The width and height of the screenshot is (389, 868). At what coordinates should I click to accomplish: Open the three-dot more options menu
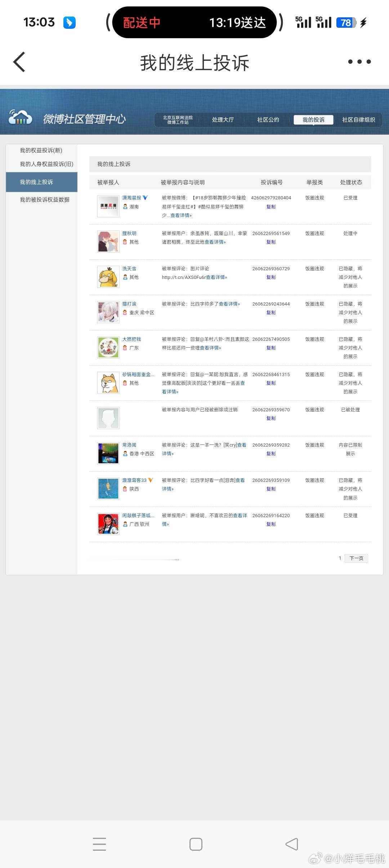[x=359, y=62]
